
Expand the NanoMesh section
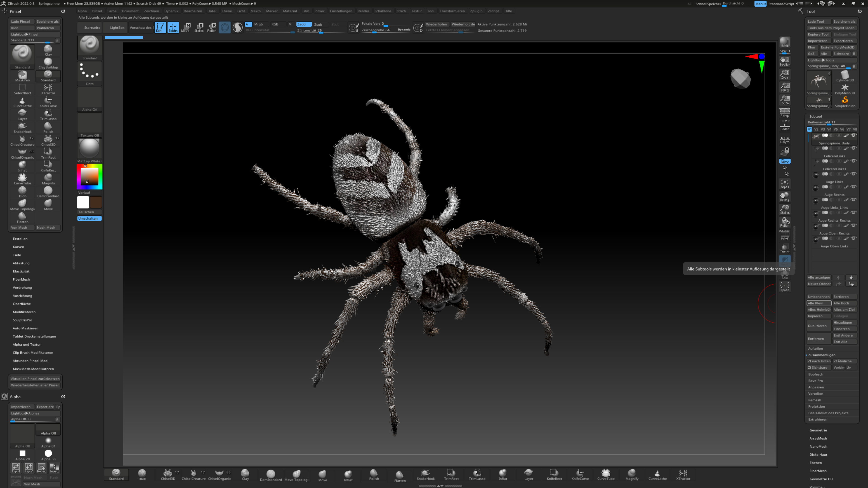(x=818, y=447)
